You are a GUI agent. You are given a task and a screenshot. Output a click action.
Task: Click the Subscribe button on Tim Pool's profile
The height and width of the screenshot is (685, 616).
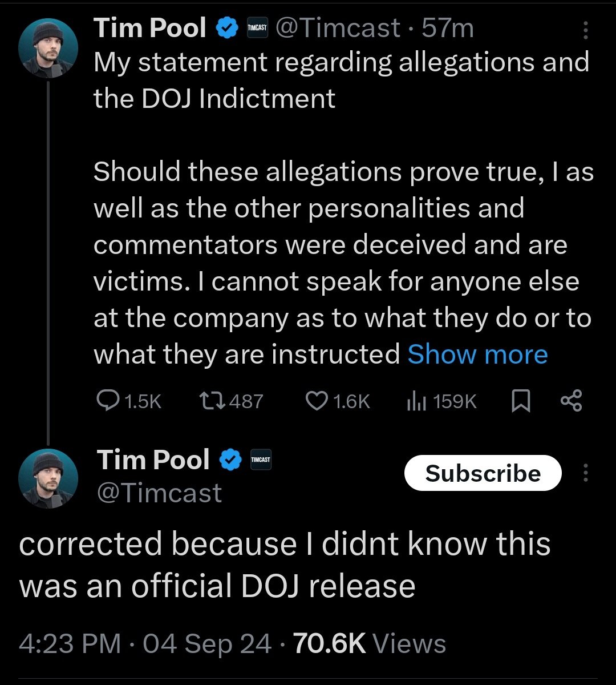coord(482,473)
